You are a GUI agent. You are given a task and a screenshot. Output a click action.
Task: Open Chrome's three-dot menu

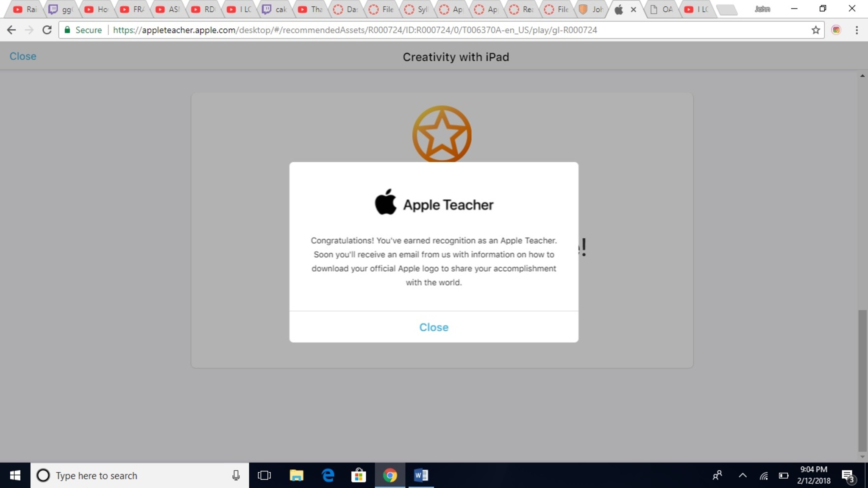(x=857, y=30)
